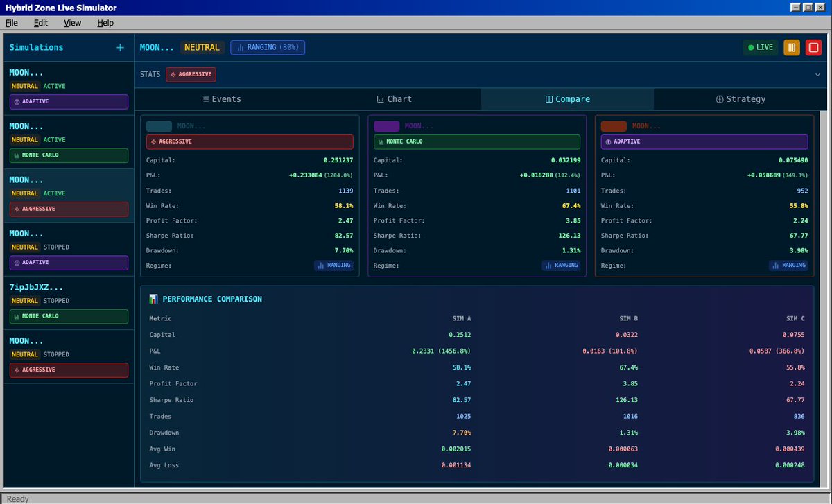Click the Avg Loss value 0.001134
The image size is (832, 504).
(456, 465)
